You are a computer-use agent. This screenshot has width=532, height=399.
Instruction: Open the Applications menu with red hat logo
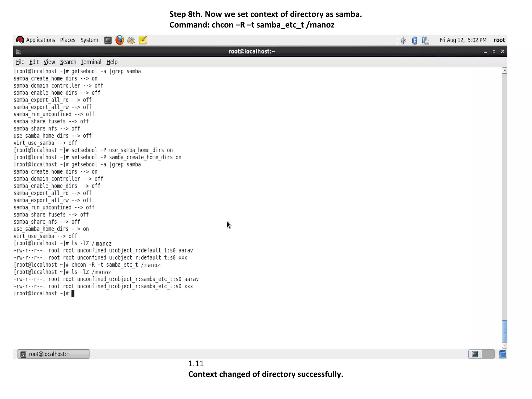click(36, 40)
